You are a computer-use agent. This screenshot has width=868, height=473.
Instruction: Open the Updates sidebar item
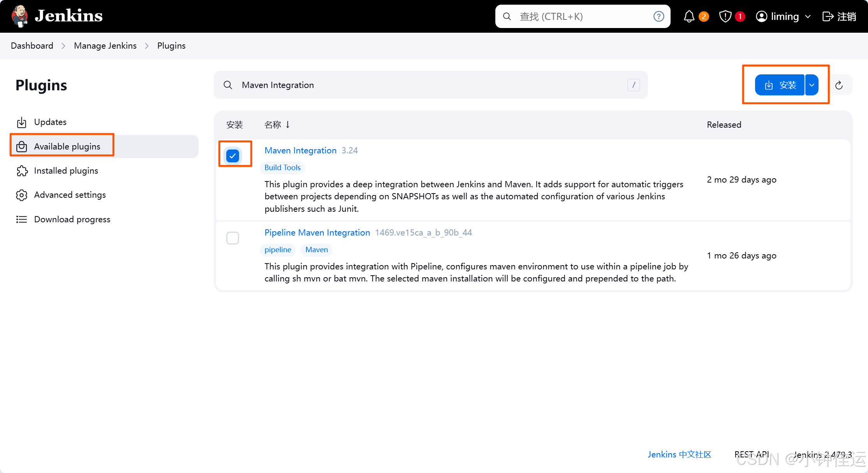104,122
